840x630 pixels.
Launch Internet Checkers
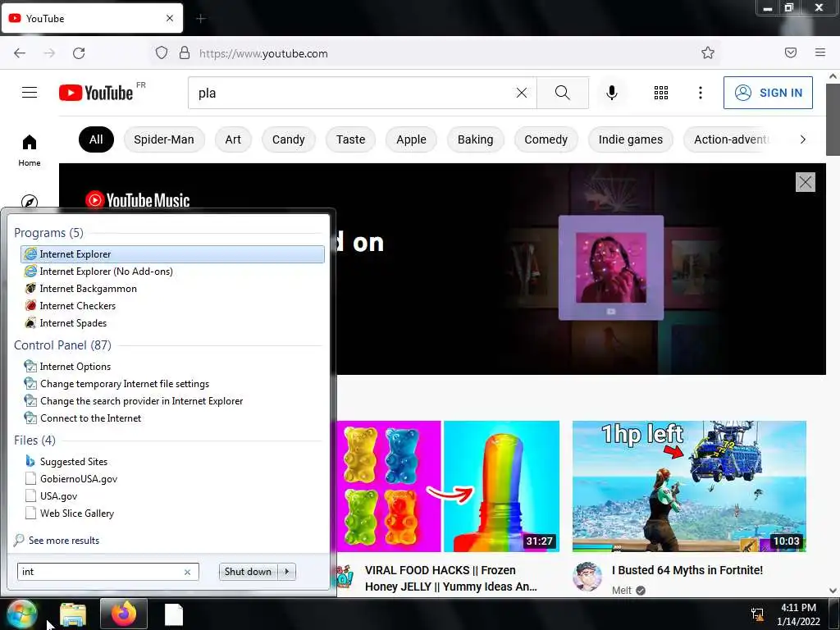[172, 305]
